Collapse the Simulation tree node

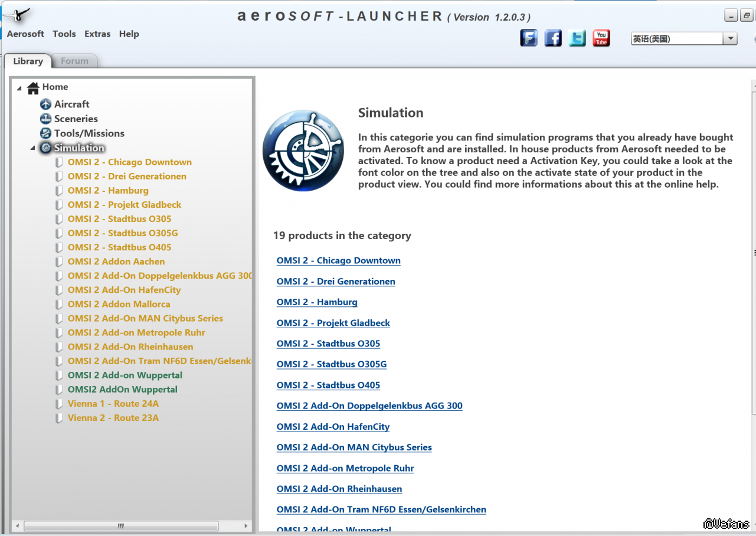click(33, 148)
